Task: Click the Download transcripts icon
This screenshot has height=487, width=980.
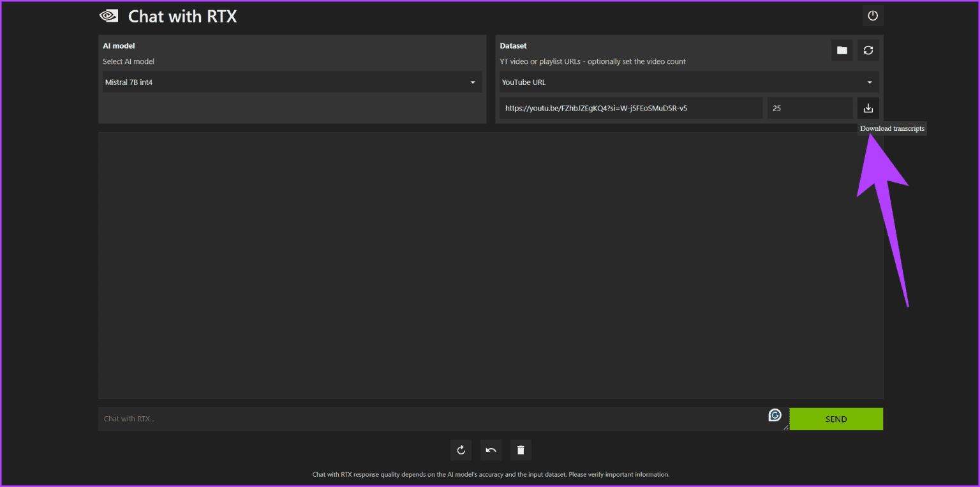Action: pyautogui.click(x=868, y=109)
